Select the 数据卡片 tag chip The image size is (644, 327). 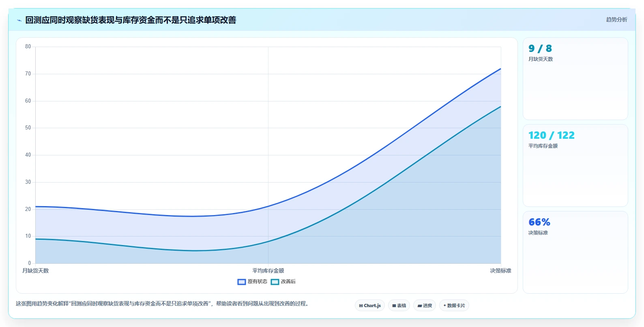[454, 305]
